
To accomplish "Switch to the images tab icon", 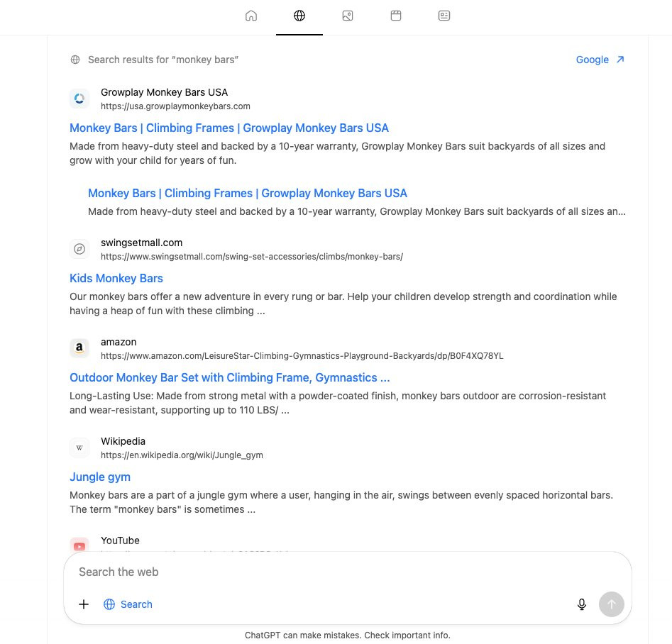I will [x=348, y=16].
